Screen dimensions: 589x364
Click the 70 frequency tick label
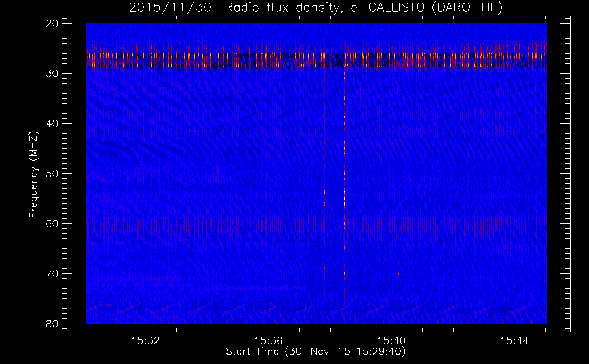51,273
